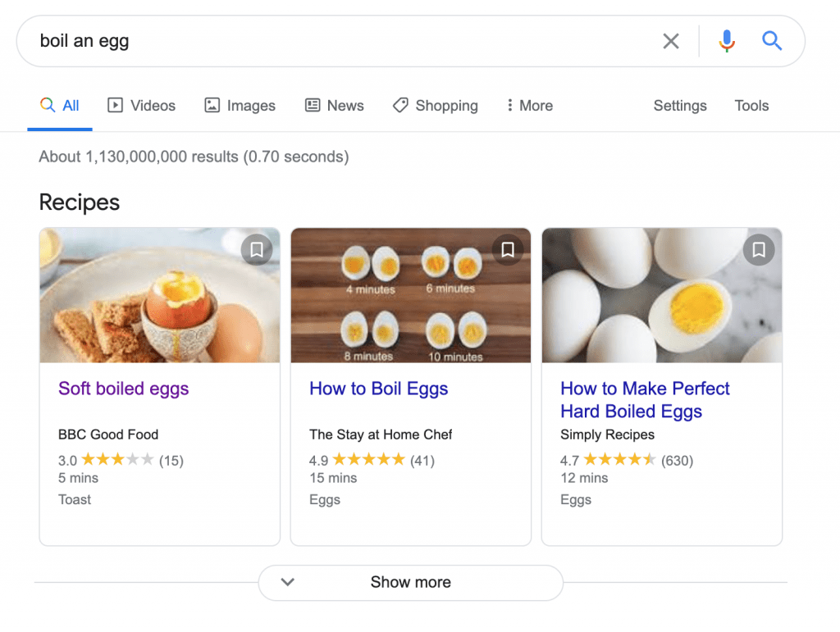This screenshot has height=632, width=840.
Task: Open Settings menu
Action: (680, 106)
